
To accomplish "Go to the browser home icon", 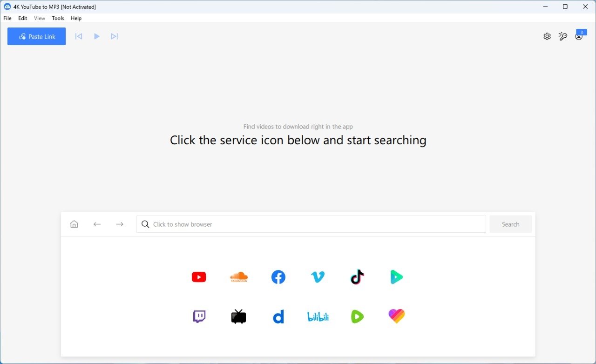I will 74,224.
